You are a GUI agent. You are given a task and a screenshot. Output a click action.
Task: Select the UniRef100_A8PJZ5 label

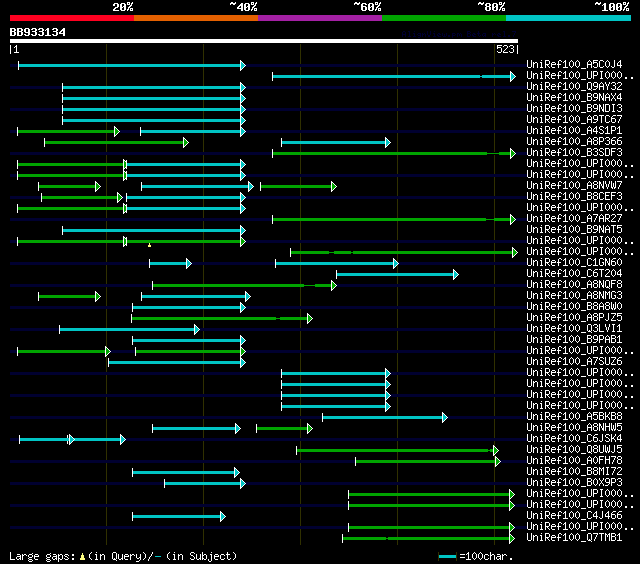pos(574,318)
